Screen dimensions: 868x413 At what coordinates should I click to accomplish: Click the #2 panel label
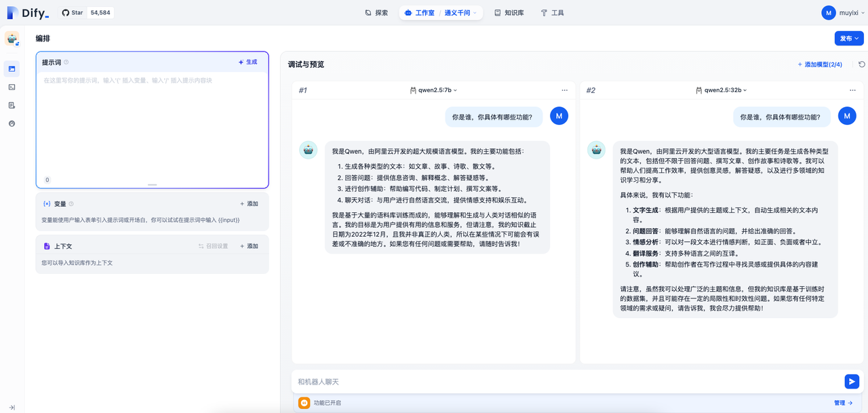tap(591, 90)
